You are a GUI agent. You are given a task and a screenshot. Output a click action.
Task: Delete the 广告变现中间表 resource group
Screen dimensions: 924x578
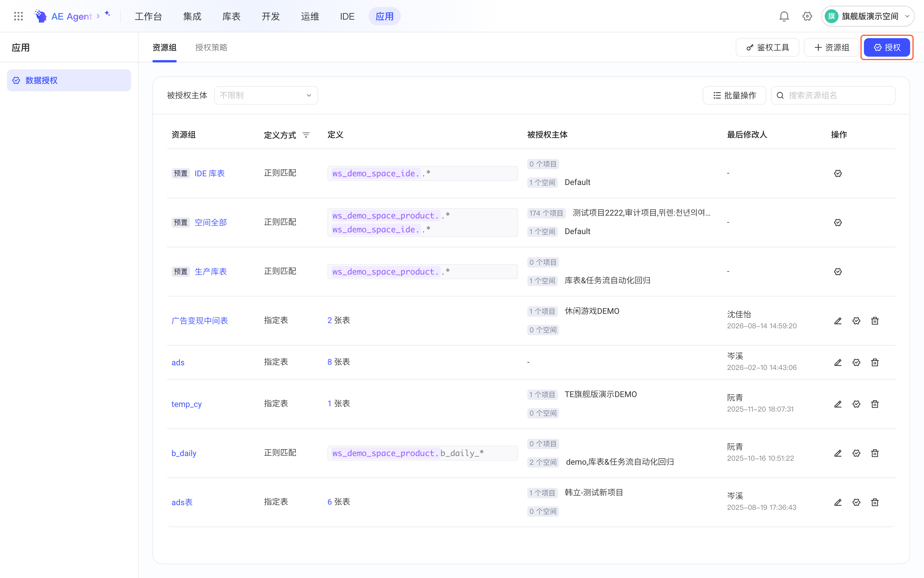point(875,321)
